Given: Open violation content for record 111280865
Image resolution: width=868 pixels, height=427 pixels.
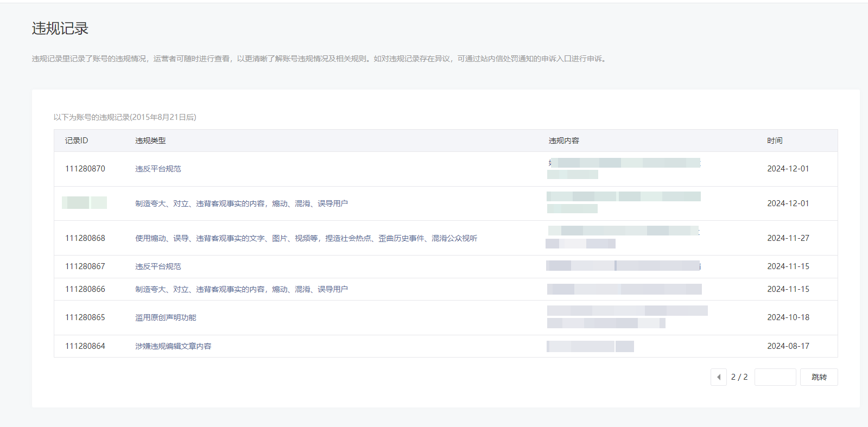Looking at the screenshot, I should [626, 317].
